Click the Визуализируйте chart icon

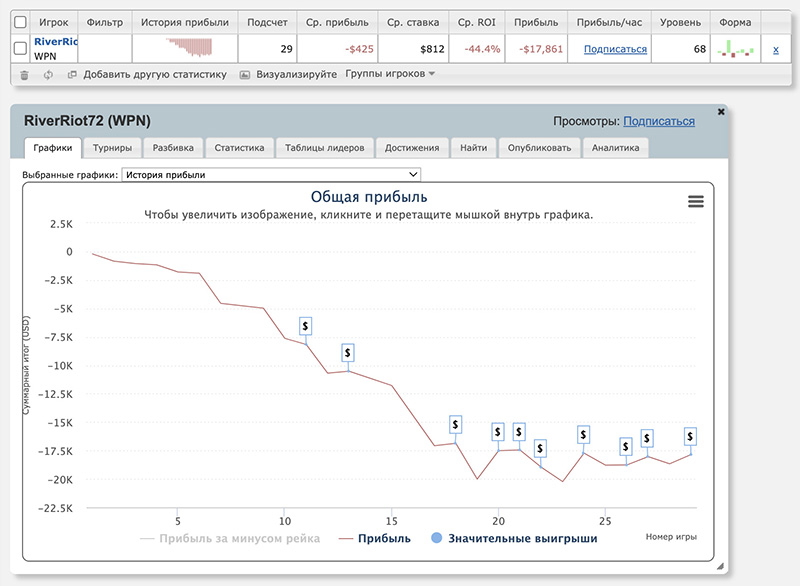pos(245,75)
